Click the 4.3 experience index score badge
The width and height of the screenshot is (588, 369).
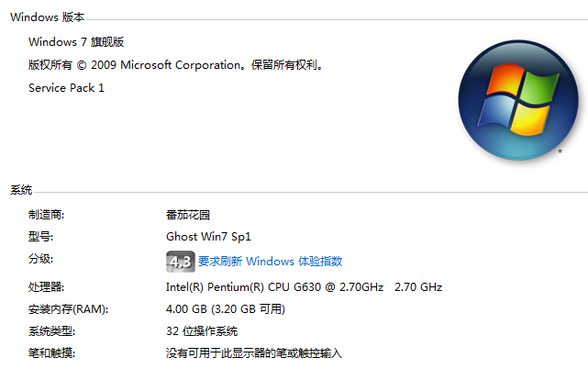pos(181,262)
